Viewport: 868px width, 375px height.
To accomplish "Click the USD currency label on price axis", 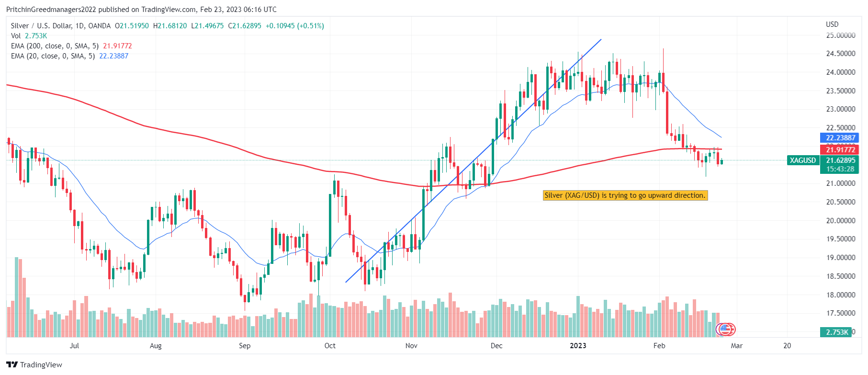I will pos(832,24).
